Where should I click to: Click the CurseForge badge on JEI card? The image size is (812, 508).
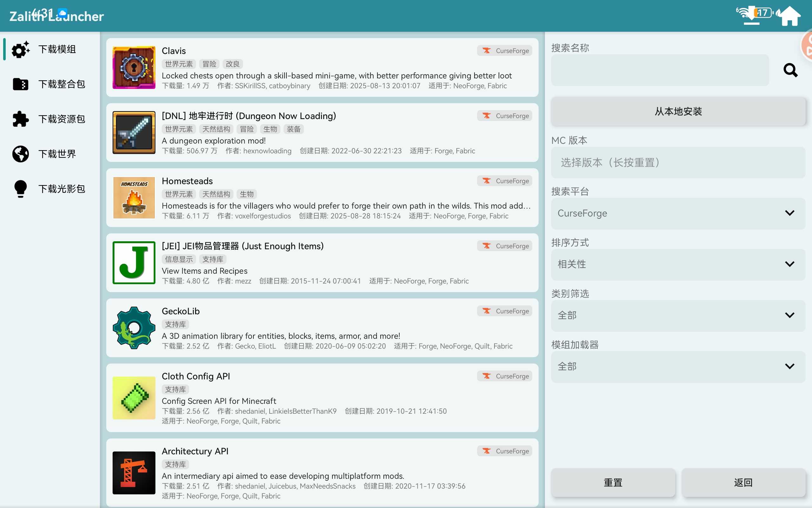tap(505, 246)
